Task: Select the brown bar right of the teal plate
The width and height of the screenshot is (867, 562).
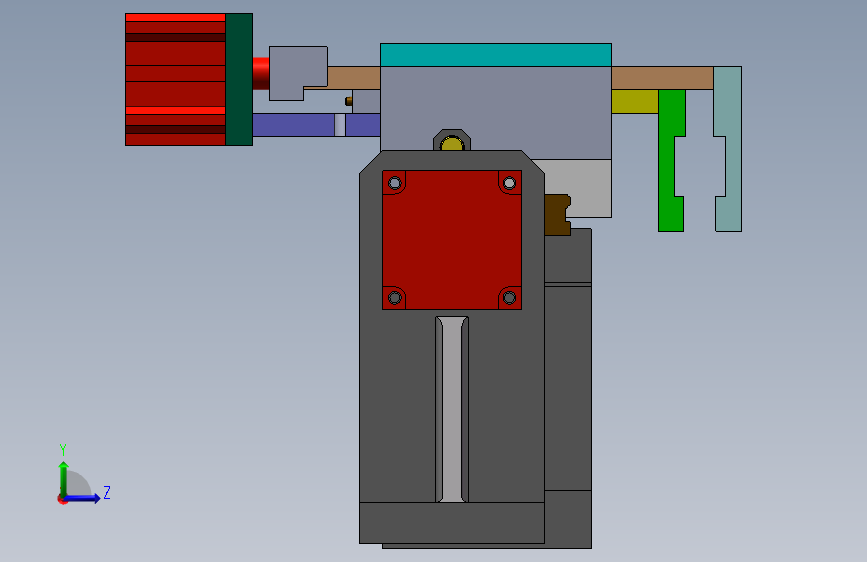Action: pyautogui.click(x=662, y=78)
